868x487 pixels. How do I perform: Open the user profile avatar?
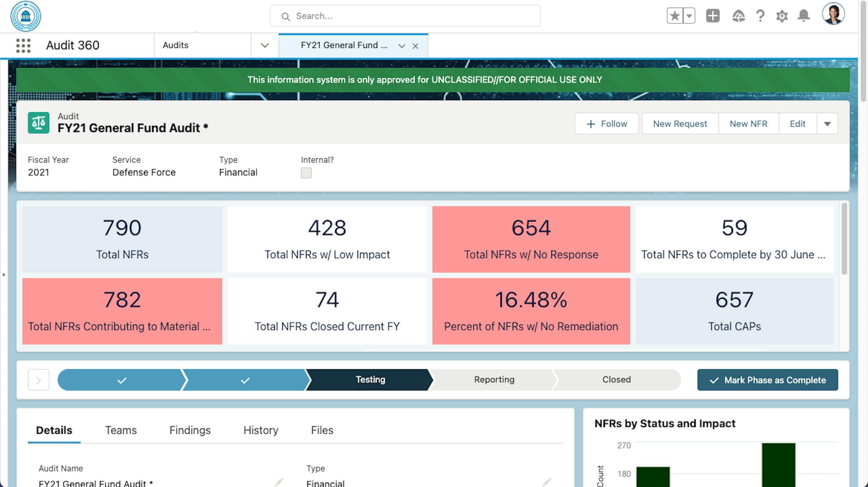tap(833, 14)
